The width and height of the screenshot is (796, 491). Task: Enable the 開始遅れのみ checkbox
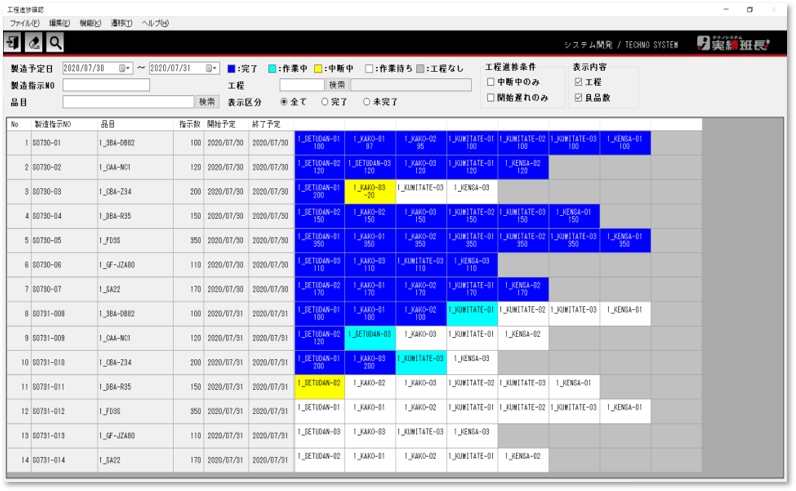491,97
